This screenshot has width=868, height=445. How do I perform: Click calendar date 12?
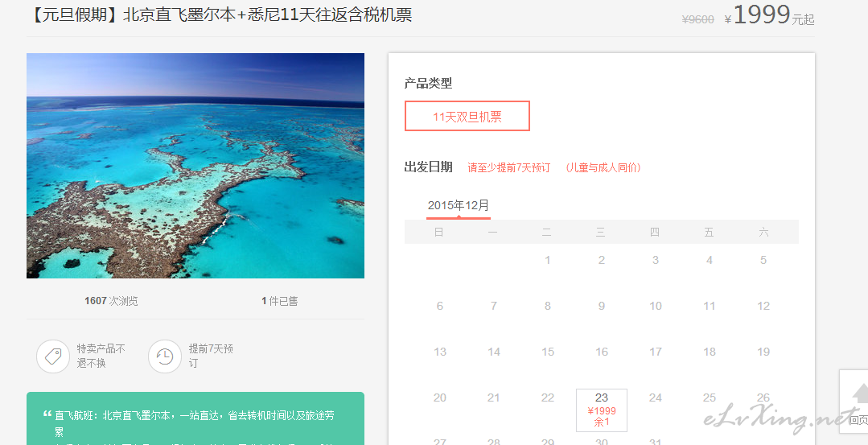(x=763, y=306)
